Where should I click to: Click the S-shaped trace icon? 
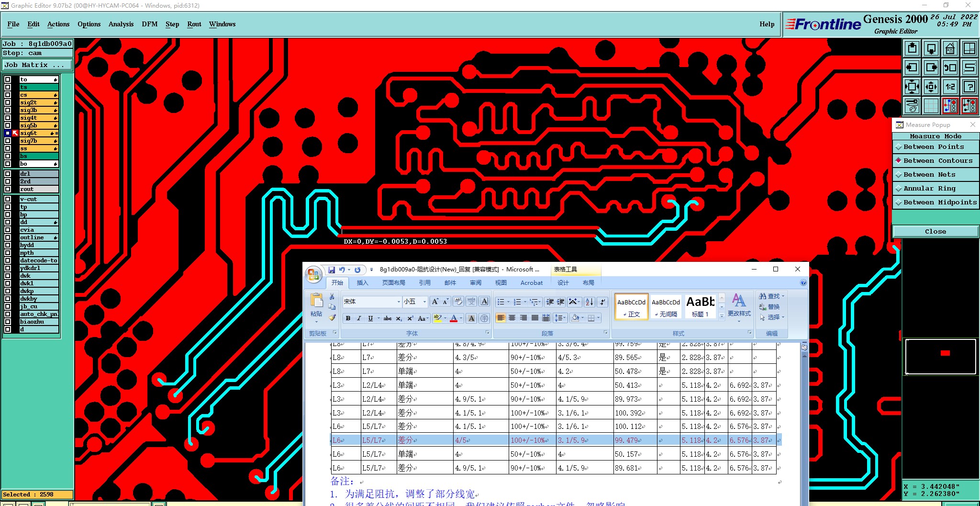969,67
